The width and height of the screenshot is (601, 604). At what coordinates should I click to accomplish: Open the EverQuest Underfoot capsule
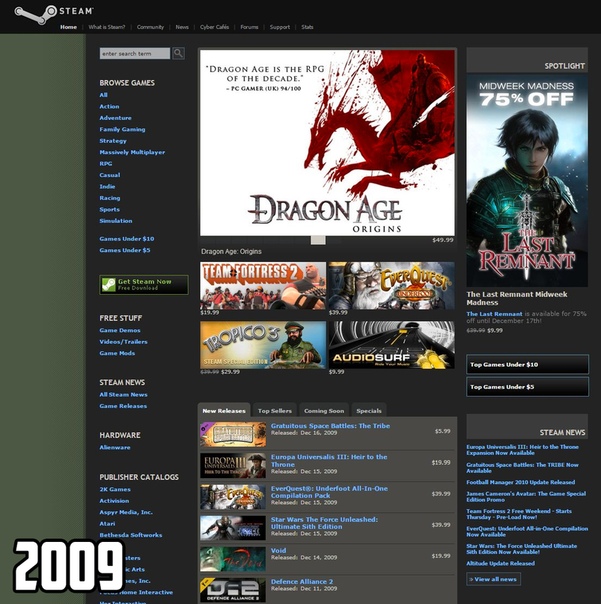(391, 285)
